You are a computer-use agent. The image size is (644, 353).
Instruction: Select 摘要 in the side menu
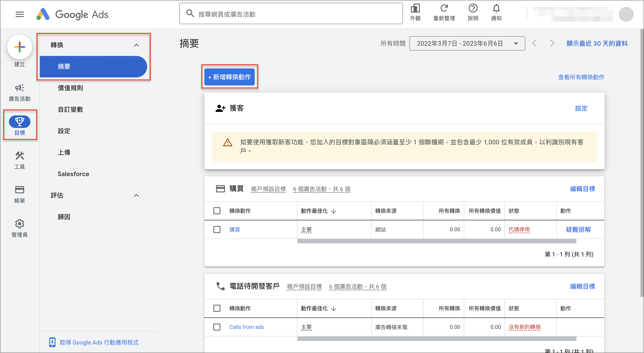click(93, 66)
